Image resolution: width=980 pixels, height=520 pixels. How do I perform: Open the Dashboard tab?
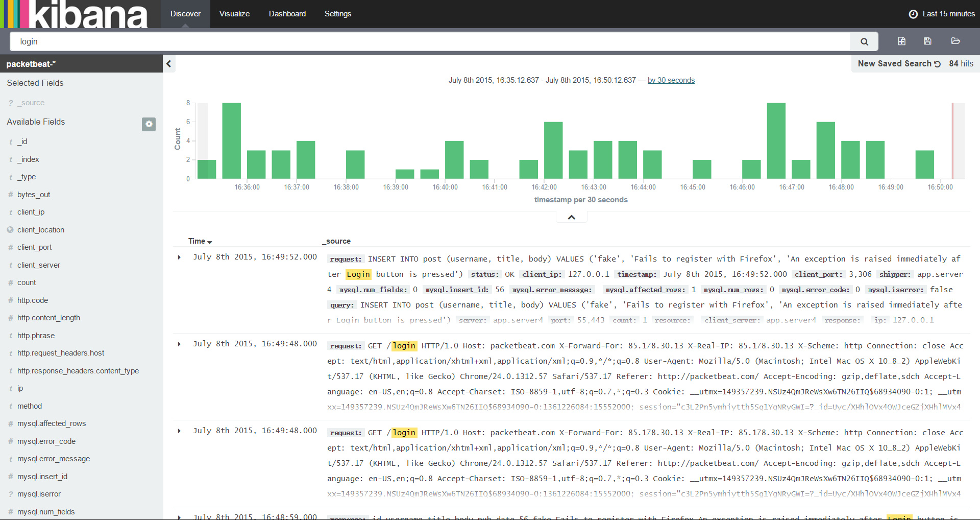(x=287, y=14)
